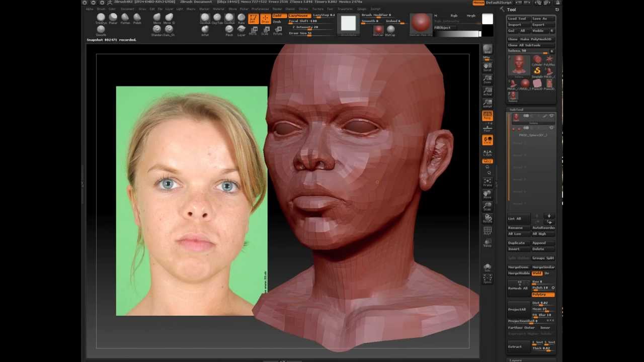
Task: Select the Planar brush
Action: (113, 19)
